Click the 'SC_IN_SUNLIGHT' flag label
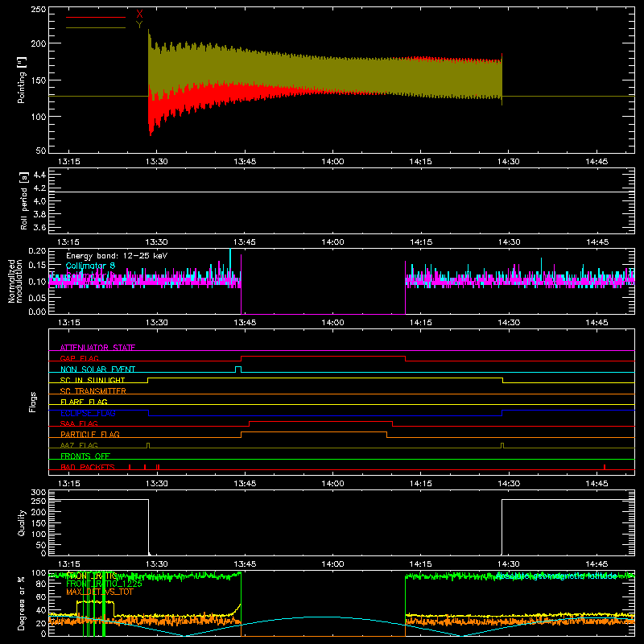Screen dimensions: 644x644 (93, 380)
